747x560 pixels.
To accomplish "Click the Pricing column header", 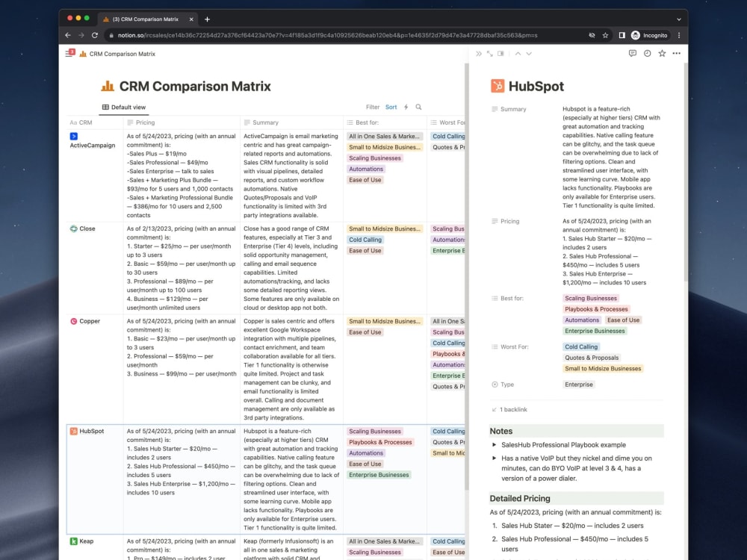I will tap(182, 122).
